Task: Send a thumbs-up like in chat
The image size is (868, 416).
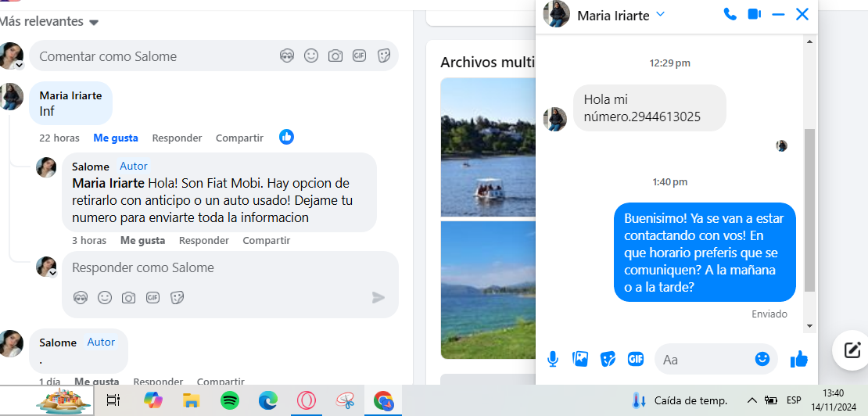Action: tap(798, 359)
